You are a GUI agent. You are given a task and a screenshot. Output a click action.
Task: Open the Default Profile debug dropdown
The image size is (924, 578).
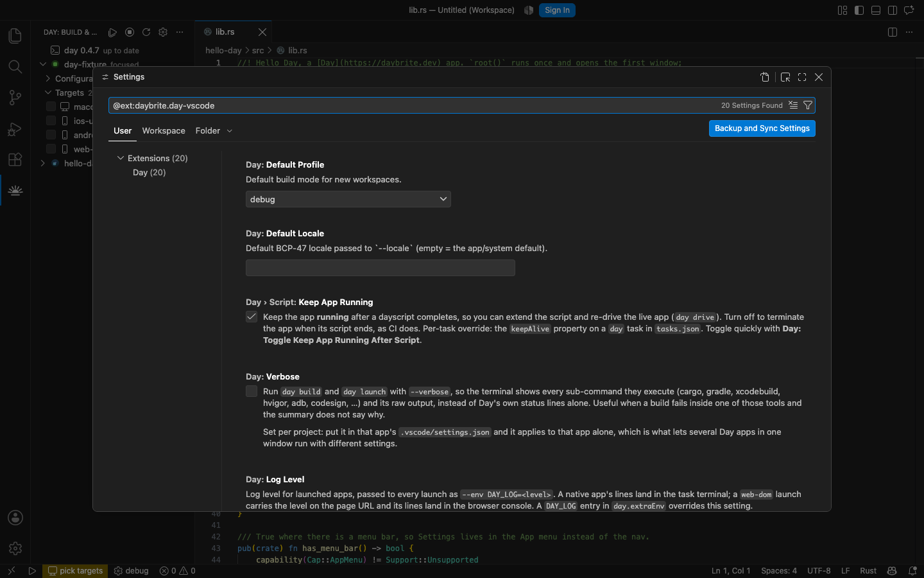(348, 199)
